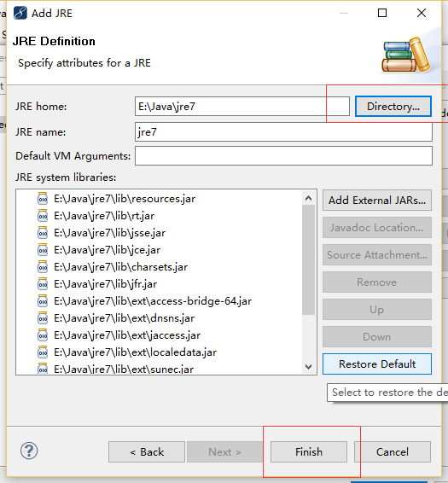
Task: Click the JRE home path field
Action: [x=242, y=107]
